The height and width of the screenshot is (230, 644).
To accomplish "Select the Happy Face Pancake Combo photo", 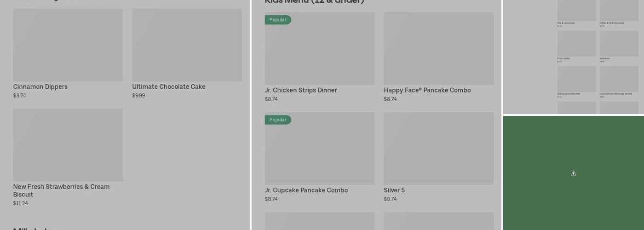I will point(438,48).
